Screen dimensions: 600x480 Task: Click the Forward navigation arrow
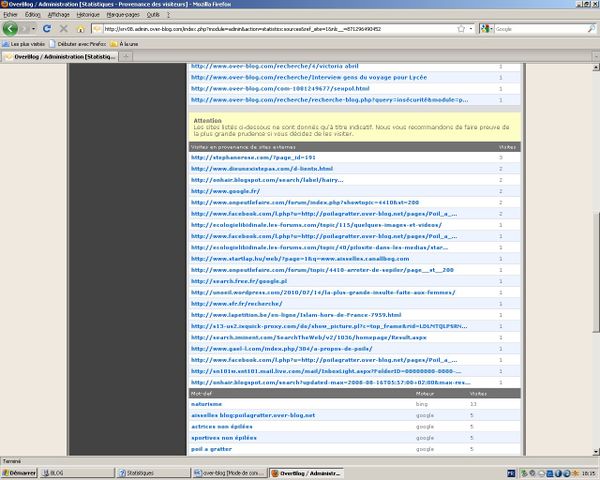coord(24,29)
